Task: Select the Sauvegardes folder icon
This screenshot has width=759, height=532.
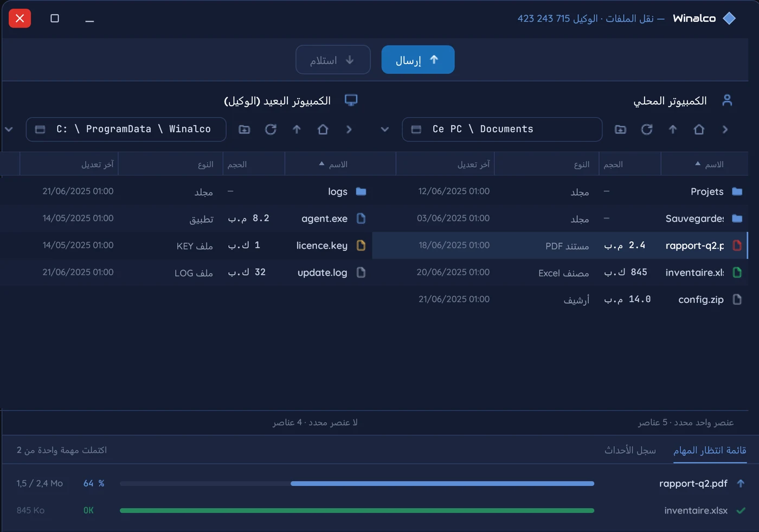Action: (x=737, y=219)
